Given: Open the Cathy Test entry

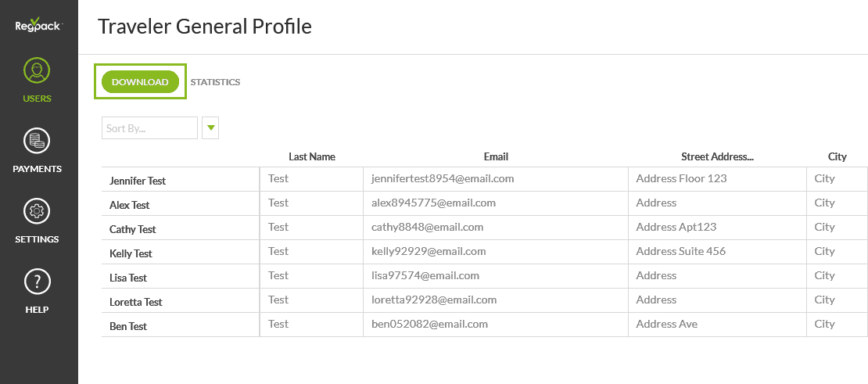Looking at the screenshot, I should coord(133,229).
